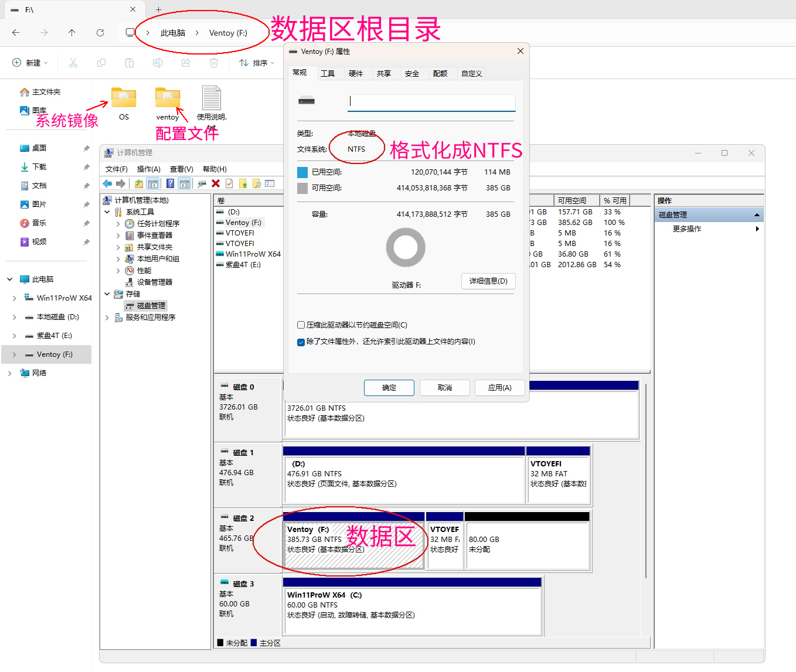The height and width of the screenshot is (672, 796).
Task: Select 磁盘管理 in Computer Management tree
Action: [145, 306]
